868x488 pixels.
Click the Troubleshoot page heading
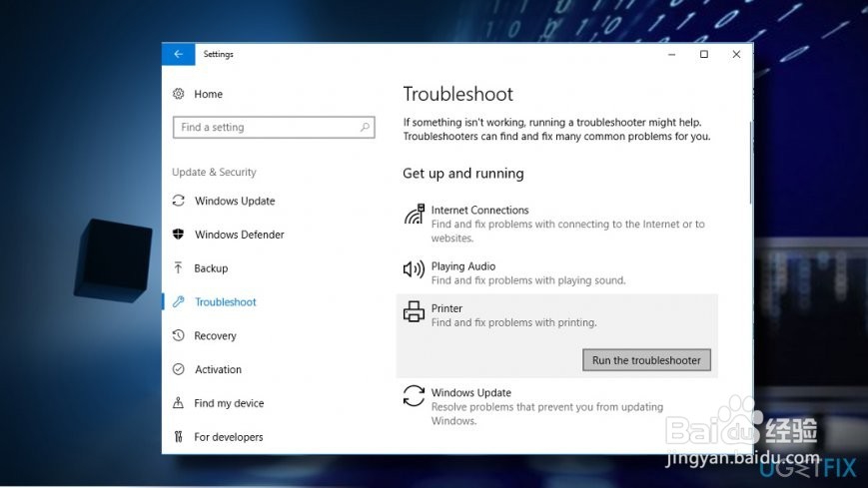(457, 94)
